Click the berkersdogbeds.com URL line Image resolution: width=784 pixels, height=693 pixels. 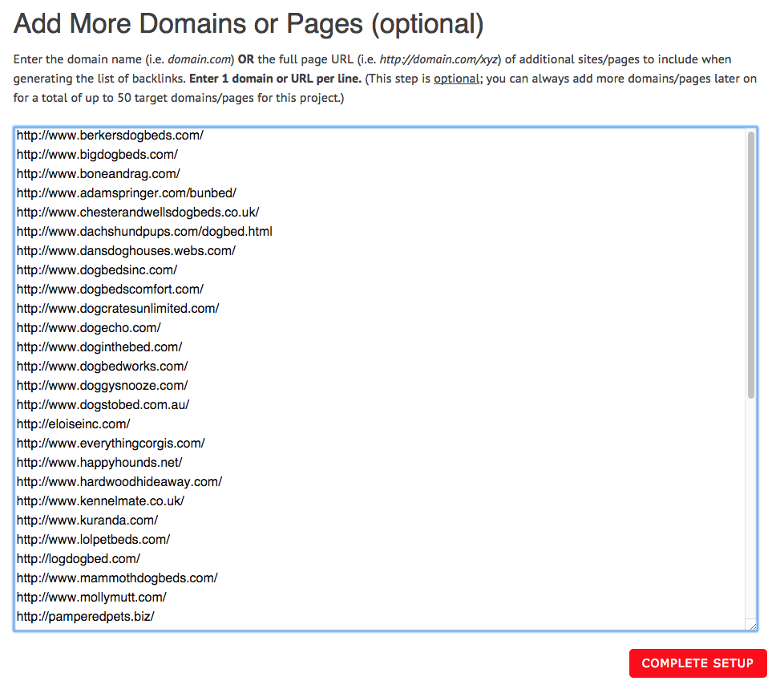[110, 135]
